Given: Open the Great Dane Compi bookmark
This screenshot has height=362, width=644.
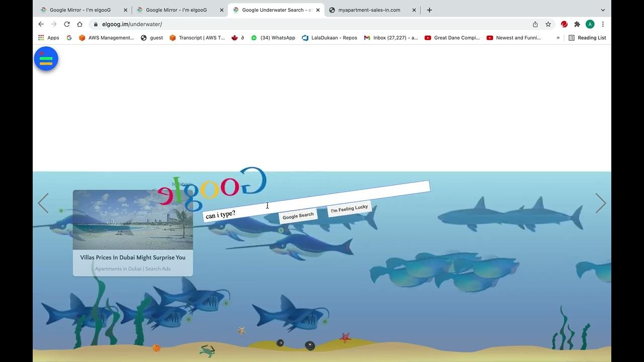Looking at the screenshot, I should [452, 38].
